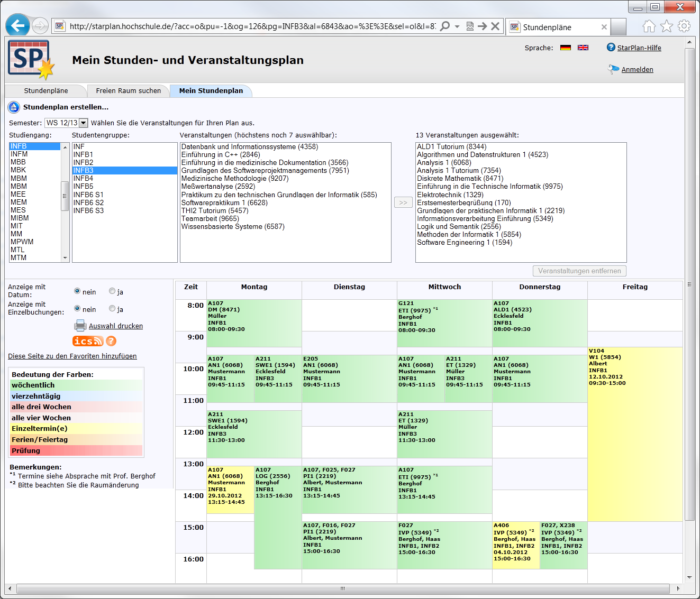Click the 'Prüfung' red color legend
Image resolution: width=700 pixels, height=599 pixels.
(x=77, y=450)
